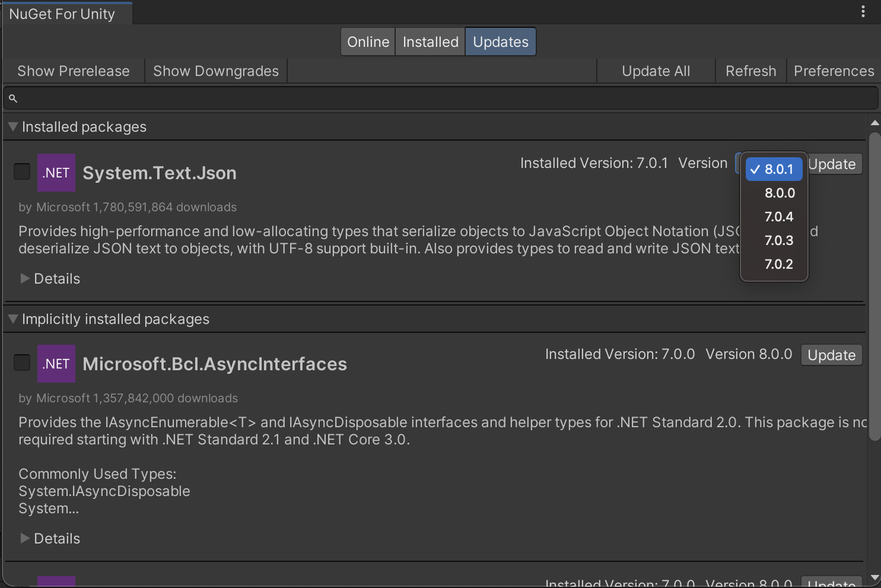Click '1,780,591,864 downloads' text
This screenshot has height=588, width=881.
pyautogui.click(x=165, y=207)
